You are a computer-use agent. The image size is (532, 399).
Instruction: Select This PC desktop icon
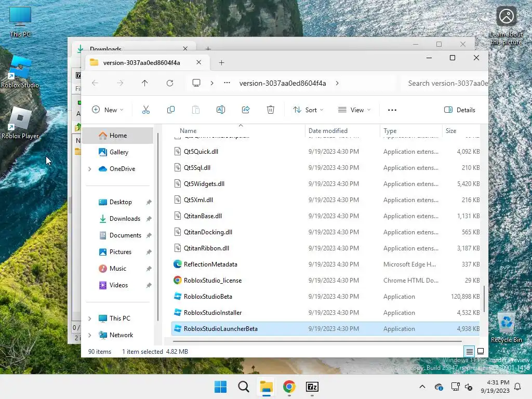point(20,21)
